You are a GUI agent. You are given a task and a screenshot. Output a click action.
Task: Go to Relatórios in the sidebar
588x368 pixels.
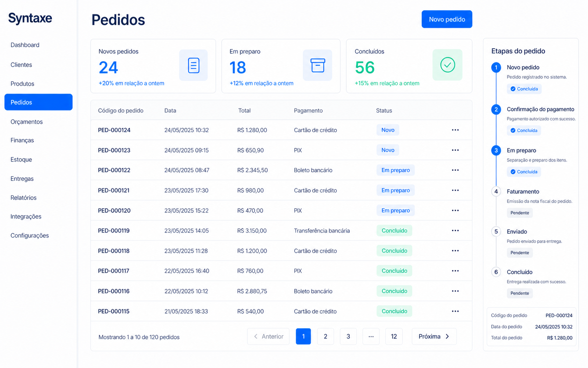click(24, 198)
